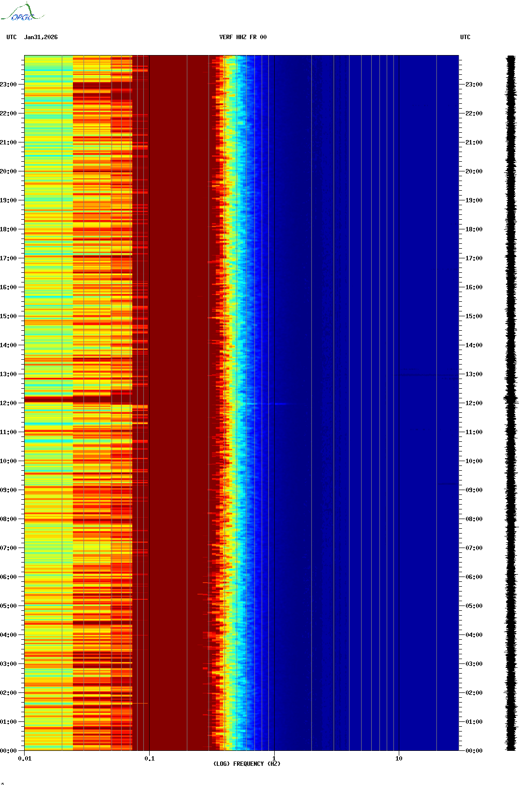Click the 06:00 tick label on right axis

click(474, 577)
